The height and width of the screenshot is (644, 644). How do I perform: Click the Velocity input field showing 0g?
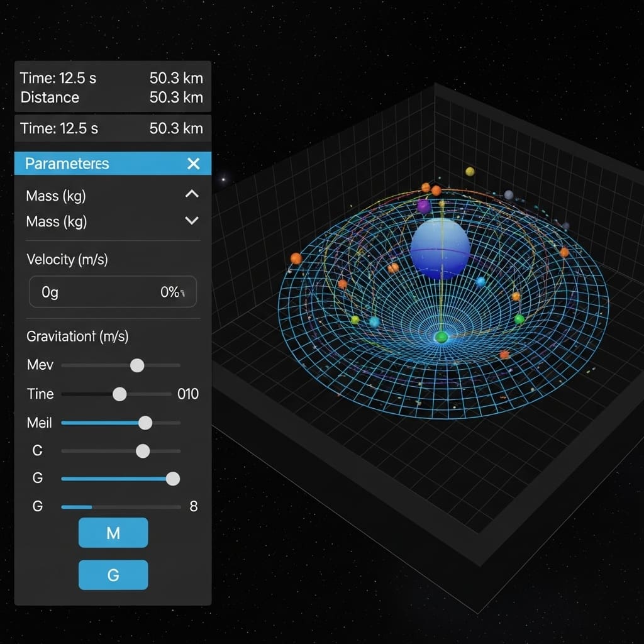(113, 292)
